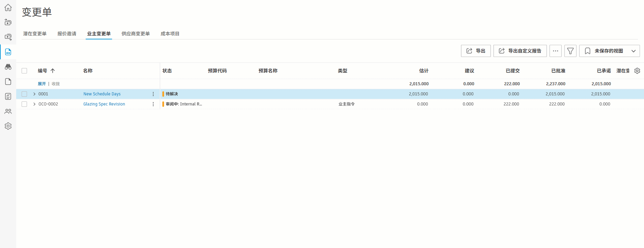Click the OCO-0002 number cell
The image size is (644, 248).
coord(48,104)
